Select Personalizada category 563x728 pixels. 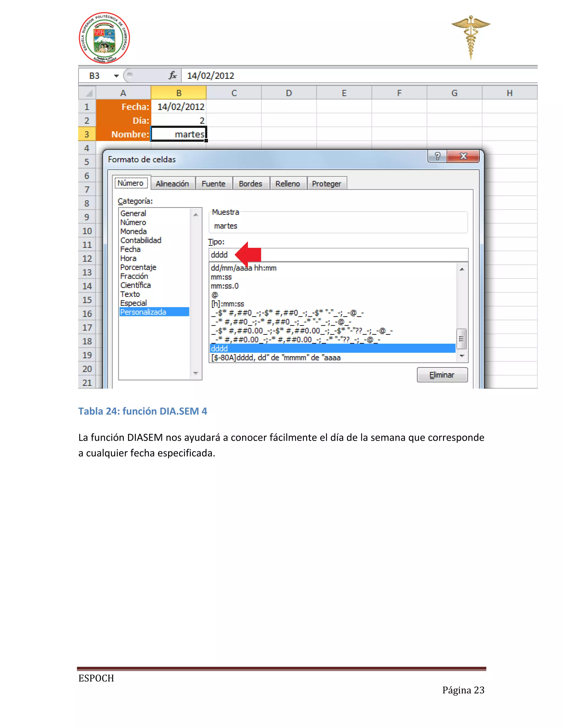(143, 312)
